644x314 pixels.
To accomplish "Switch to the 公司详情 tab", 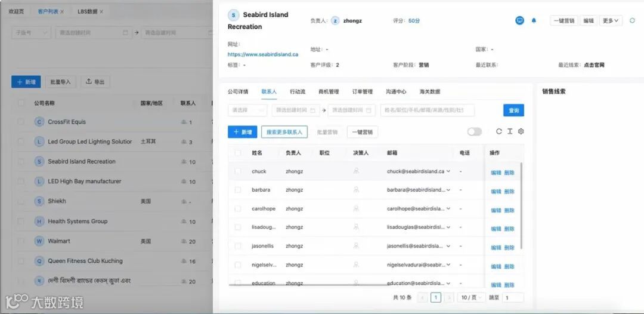I will (238, 92).
